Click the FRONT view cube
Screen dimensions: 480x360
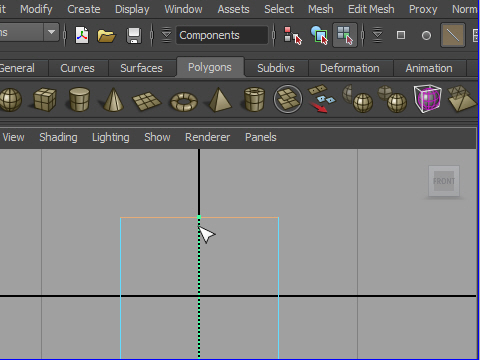[444, 181]
